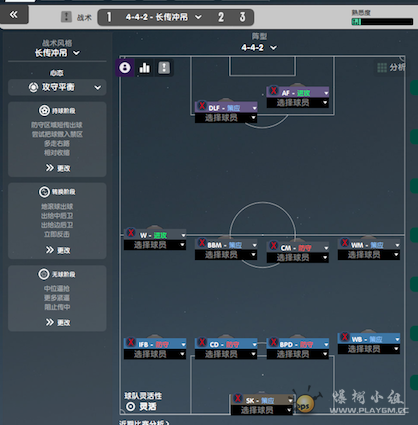Click 更改 under 转换阶段
The image size is (418, 425).
click(58, 250)
